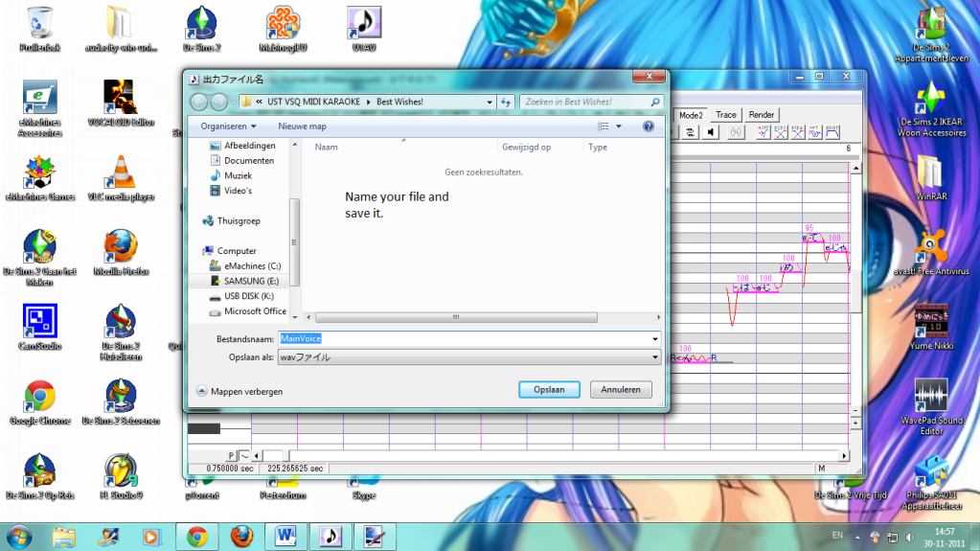
Task: Create a new folder with Nieuwe map
Action: point(302,126)
